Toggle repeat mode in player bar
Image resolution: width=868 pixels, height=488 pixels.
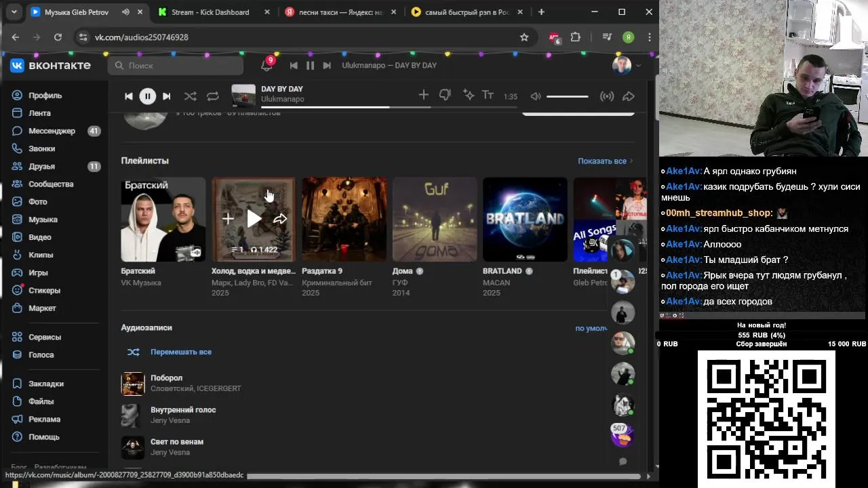213,96
